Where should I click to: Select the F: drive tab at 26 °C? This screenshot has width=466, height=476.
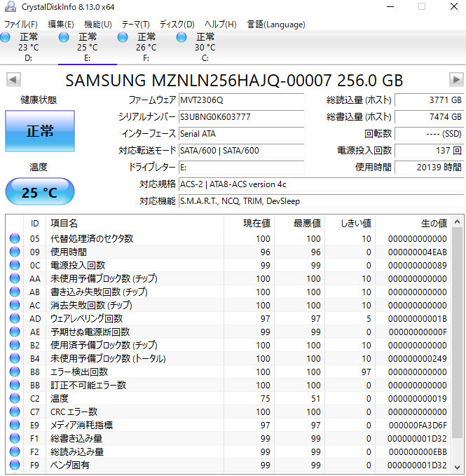click(146, 48)
